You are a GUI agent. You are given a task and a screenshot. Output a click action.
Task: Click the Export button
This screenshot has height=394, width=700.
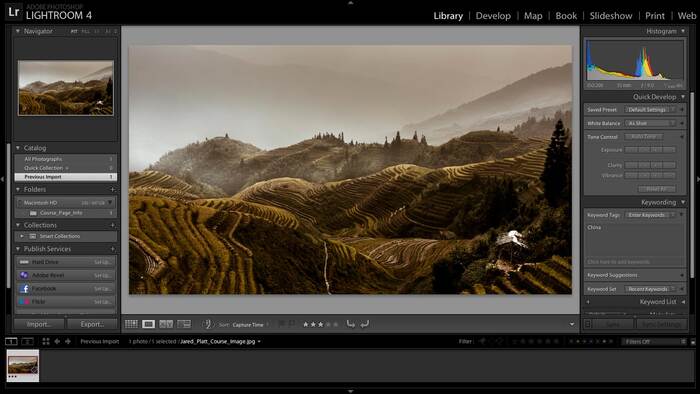[92, 324]
